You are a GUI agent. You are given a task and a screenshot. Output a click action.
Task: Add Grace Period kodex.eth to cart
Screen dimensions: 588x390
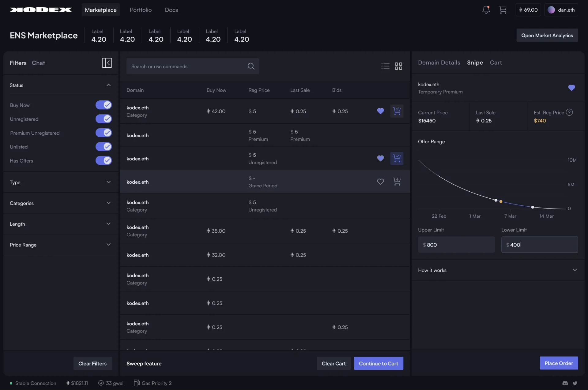[397, 182]
